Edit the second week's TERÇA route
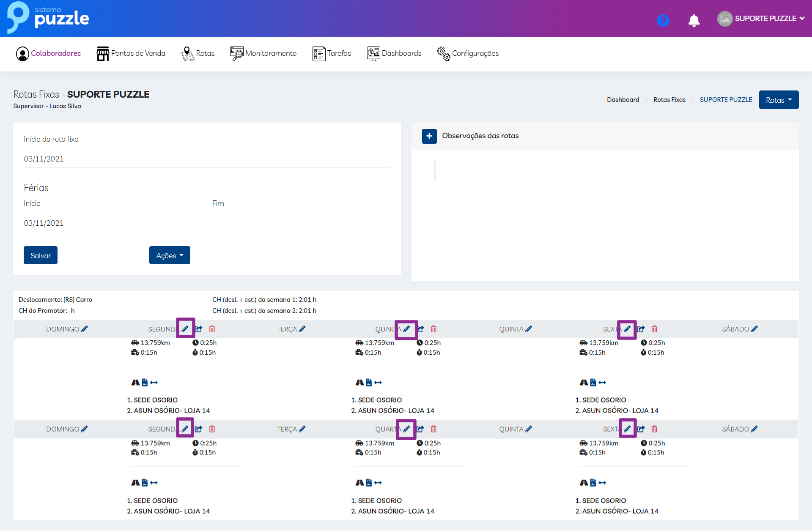This screenshot has height=531, width=812. 302,429
